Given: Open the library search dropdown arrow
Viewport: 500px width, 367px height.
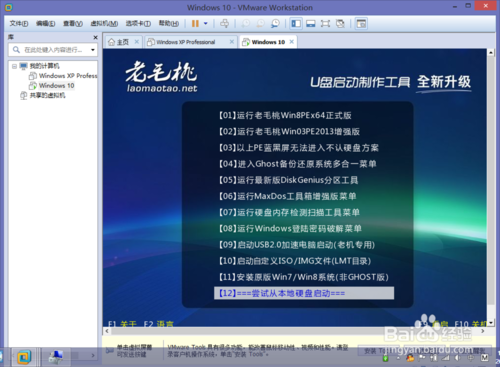Looking at the screenshot, I should coord(93,50).
